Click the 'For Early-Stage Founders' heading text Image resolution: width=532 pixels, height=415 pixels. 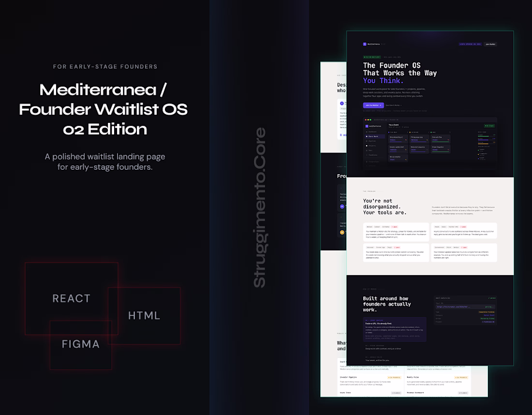pos(105,67)
